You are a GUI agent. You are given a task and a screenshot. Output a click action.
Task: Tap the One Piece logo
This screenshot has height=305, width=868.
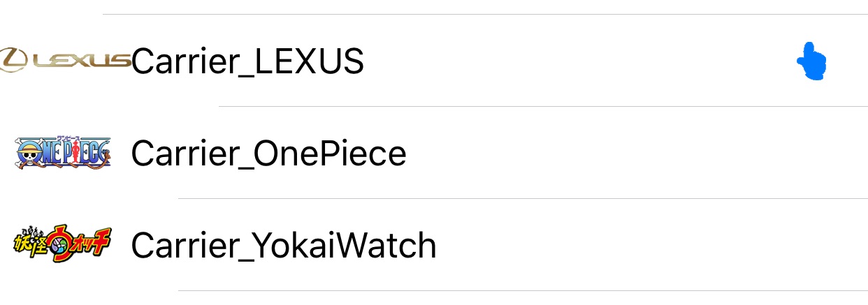click(62, 153)
